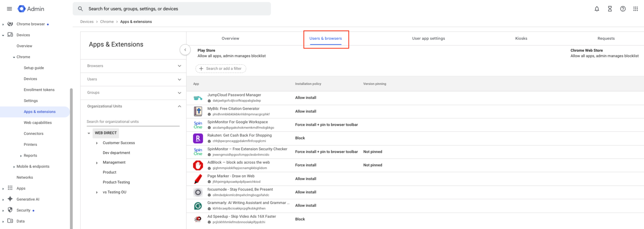644x229 pixels.
Task: Click the Grammarly app icon
Action: coord(198,206)
